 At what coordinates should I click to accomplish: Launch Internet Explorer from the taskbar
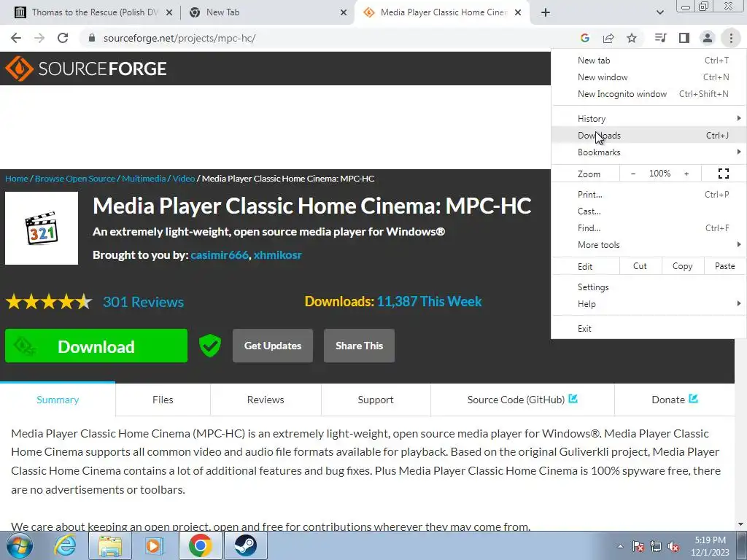65,545
